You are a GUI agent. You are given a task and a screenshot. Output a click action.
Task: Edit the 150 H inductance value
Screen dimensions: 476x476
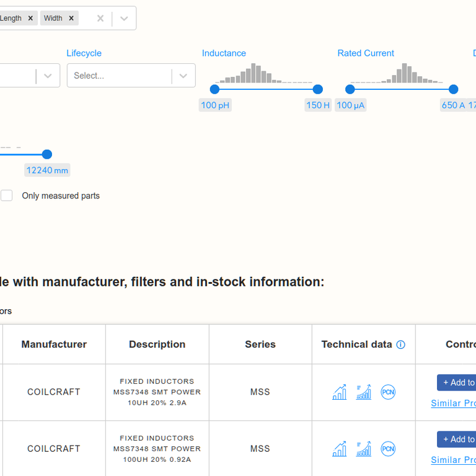coord(318,105)
